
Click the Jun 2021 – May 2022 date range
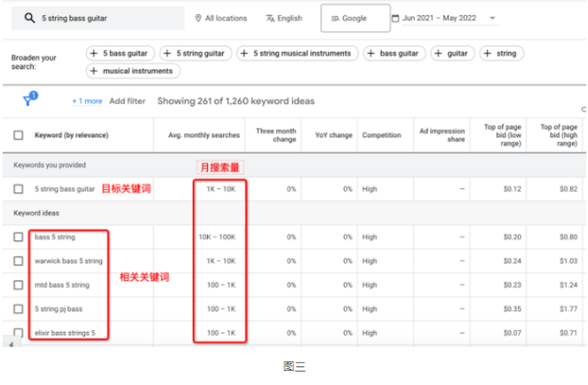pos(439,18)
